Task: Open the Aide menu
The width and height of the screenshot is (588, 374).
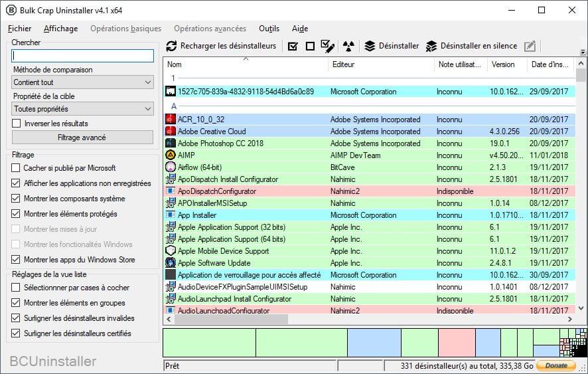Action: point(300,29)
